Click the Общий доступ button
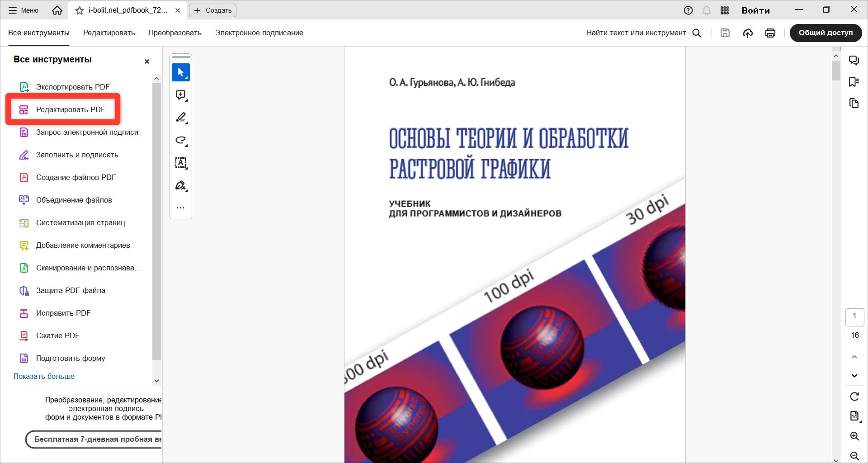868x463 pixels. pyautogui.click(x=826, y=33)
